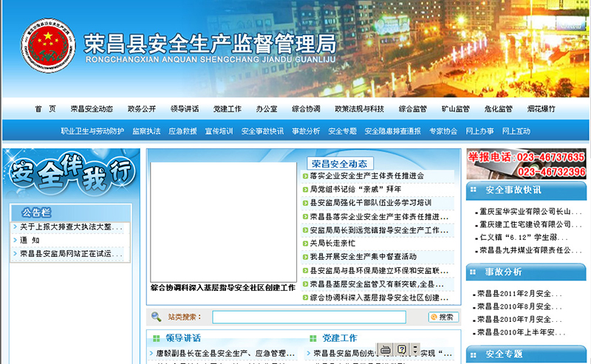Open news 县安监局强化干部队伍业务学习培训
The width and height of the screenshot is (591, 364).
click(x=371, y=203)
